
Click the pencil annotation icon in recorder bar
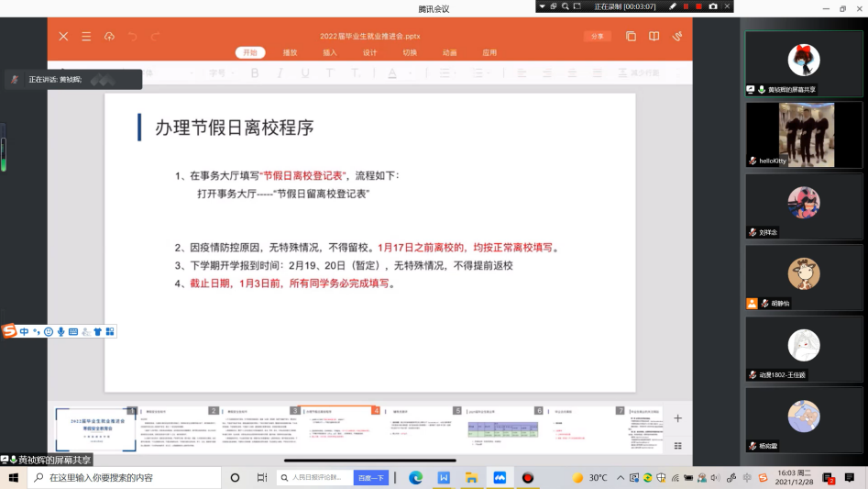click(673, 6)
